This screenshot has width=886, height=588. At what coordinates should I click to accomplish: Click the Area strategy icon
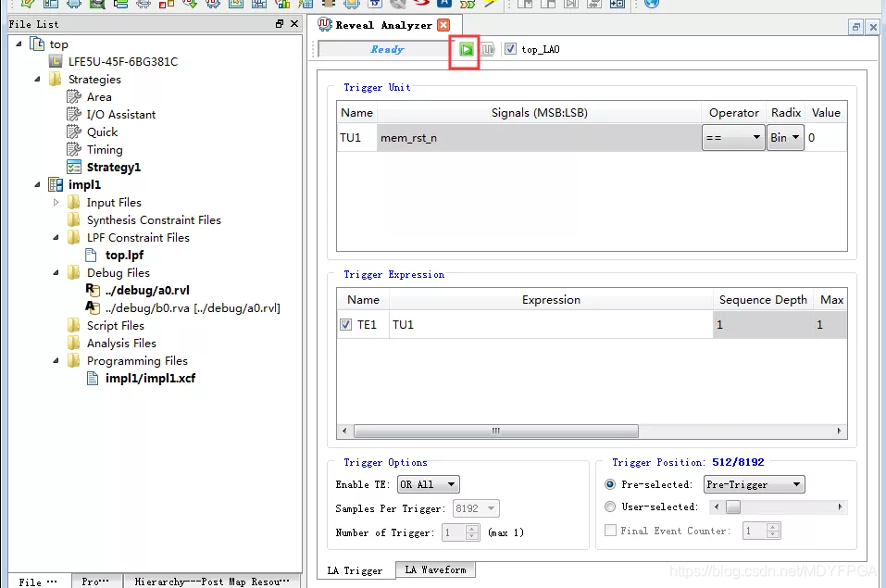pyautogui.click(x=73, y=96)
